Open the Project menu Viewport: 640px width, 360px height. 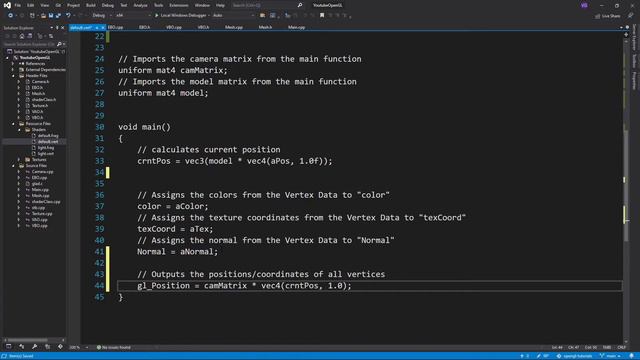point(73,5)
